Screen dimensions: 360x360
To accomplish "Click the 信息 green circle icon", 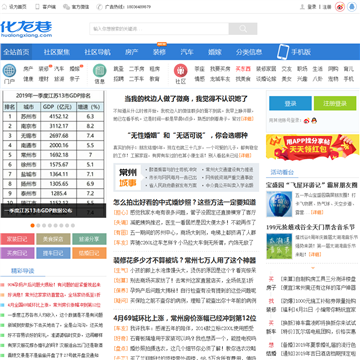I will tap(99, 71).
